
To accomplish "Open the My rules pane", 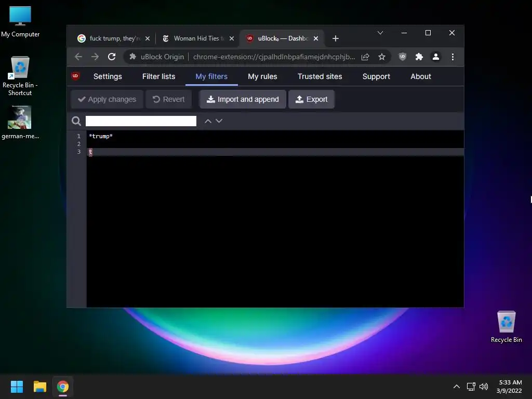I will [x=262, y=76].
